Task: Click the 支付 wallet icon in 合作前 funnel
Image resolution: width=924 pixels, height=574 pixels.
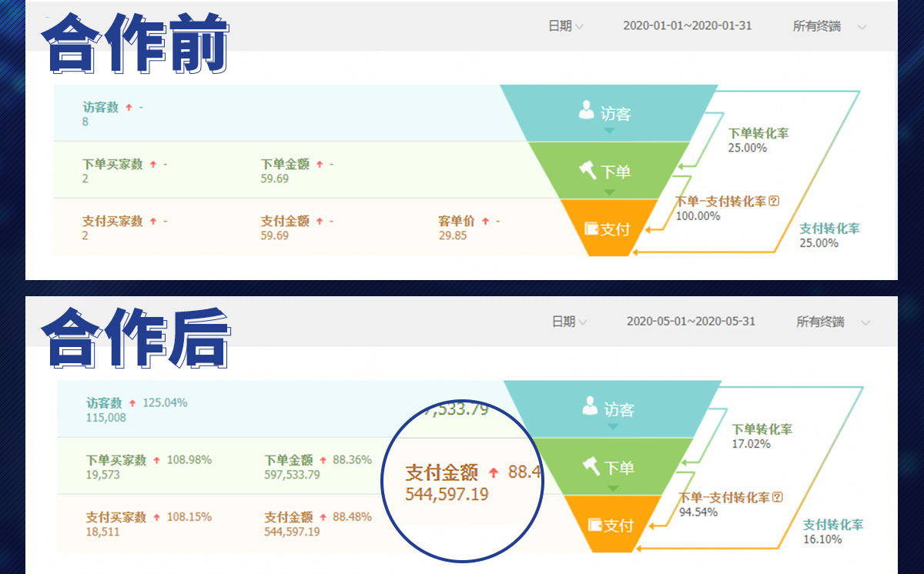Action: 592,229
